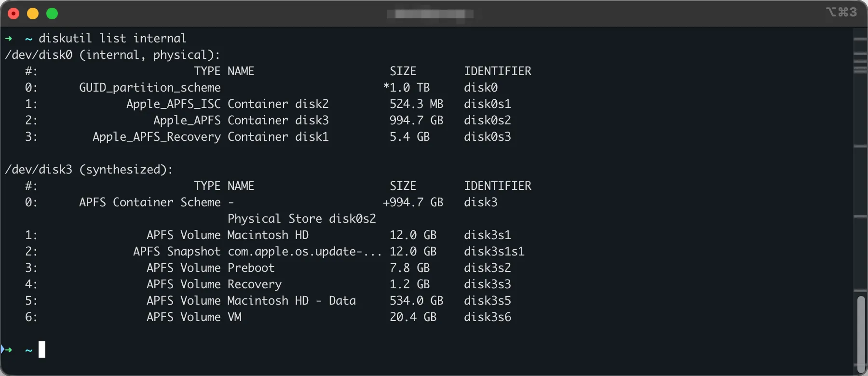Click 'Container disk2' name
868x376 pixels.
click(278, 104)
